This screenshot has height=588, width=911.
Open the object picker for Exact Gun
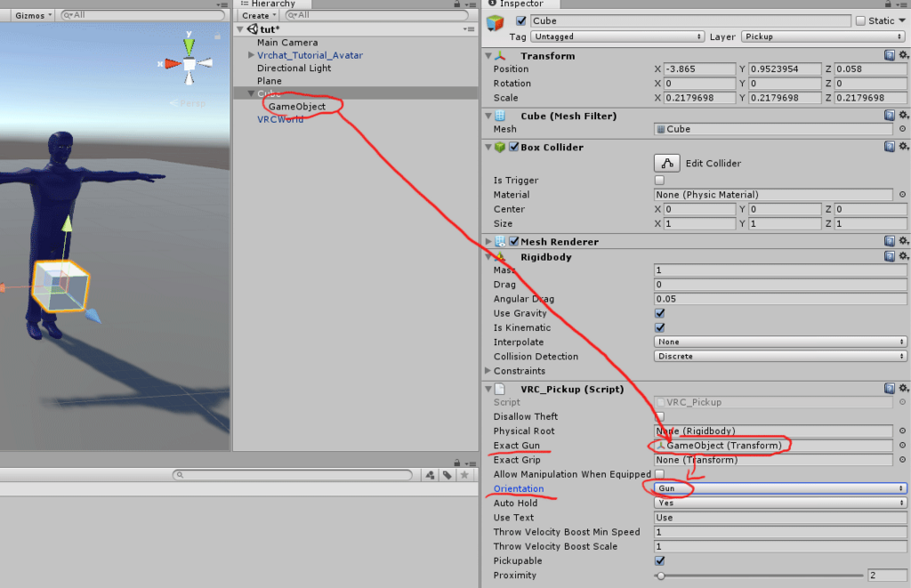click(902, 446)
